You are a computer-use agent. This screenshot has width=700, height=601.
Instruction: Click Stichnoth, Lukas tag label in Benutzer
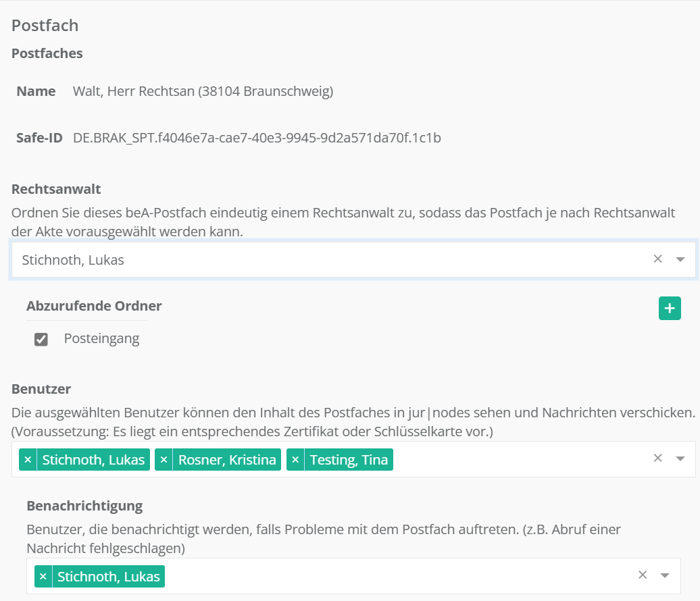point(93,460)
